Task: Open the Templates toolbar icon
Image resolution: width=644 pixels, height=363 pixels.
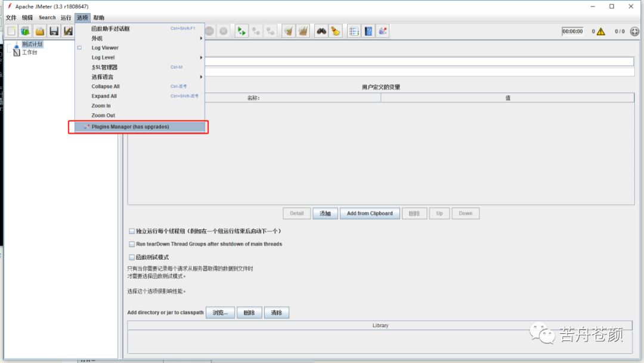Action: tap(26, 31)
